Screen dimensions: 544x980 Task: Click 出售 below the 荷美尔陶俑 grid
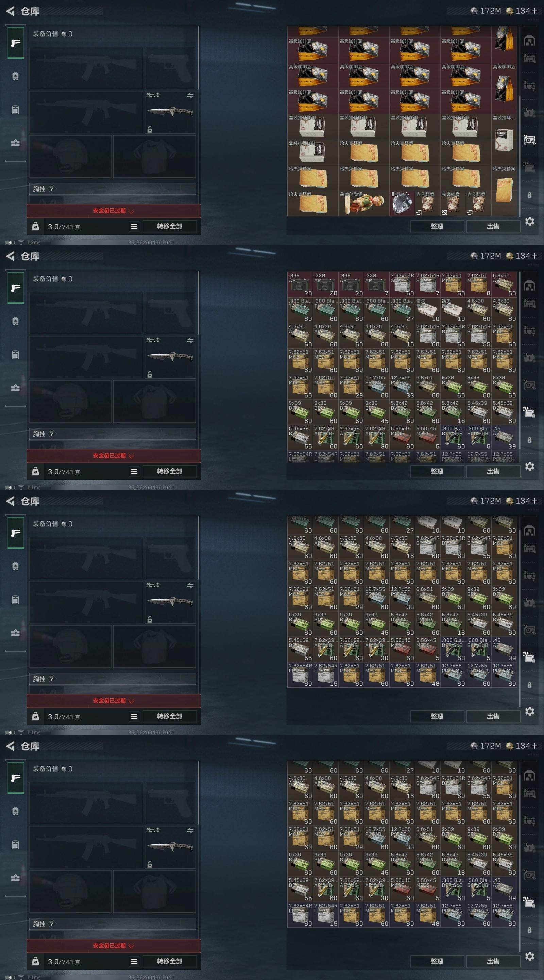coord(493,226)
